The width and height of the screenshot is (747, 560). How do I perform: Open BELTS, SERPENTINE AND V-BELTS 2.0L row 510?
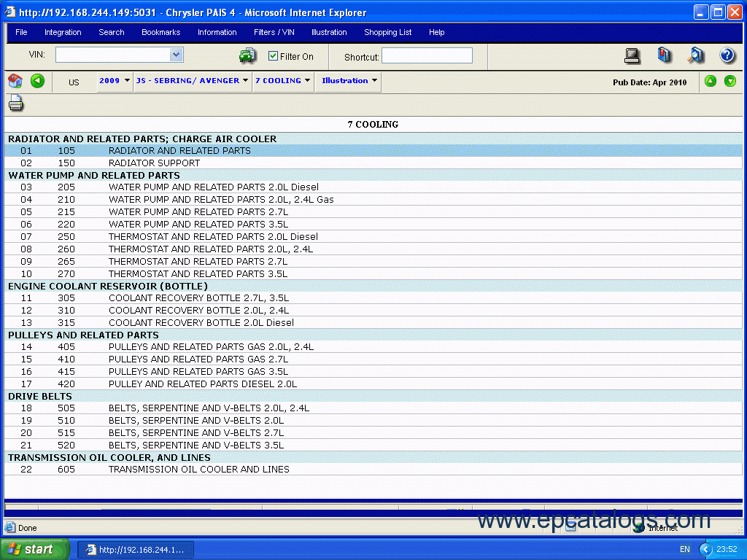[x=373, y=421]
